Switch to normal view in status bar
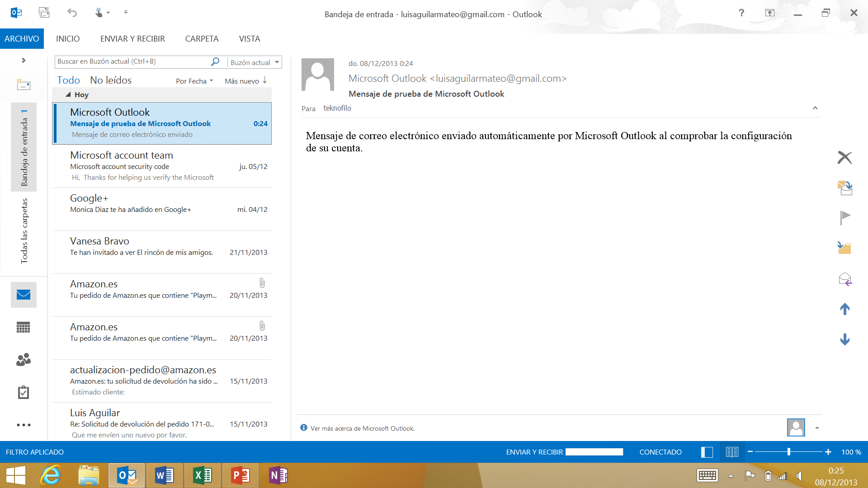Image resolution: width=868 pixels, height=488 pixels. coord(707,452)
